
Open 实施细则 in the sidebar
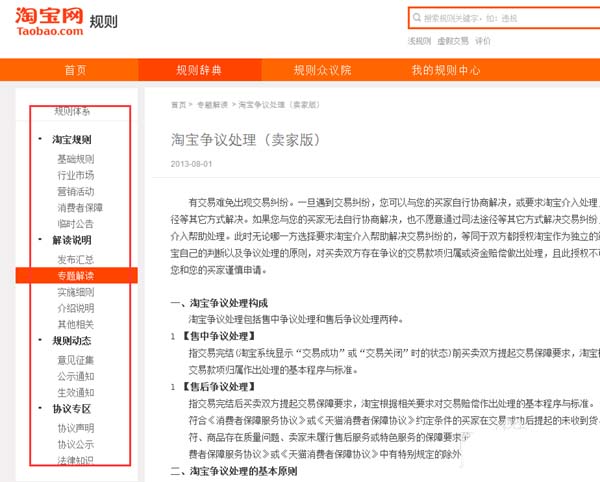tap(76, 292)
